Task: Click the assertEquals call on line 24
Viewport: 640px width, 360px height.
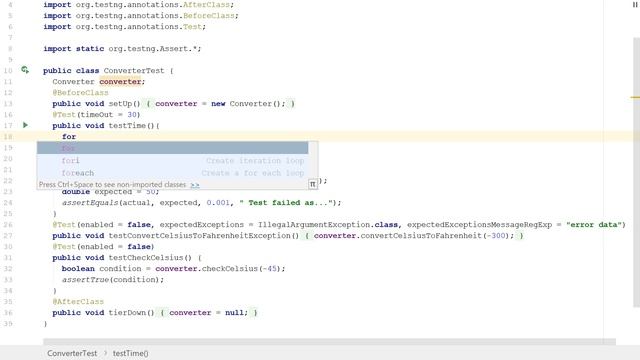Action: click(x=90, y=203)
